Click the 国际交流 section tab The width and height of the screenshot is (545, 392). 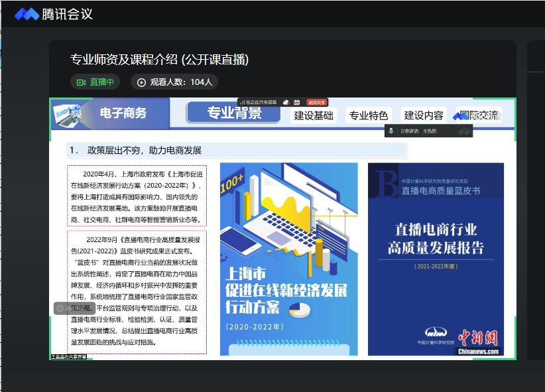(x=479, y=115)
